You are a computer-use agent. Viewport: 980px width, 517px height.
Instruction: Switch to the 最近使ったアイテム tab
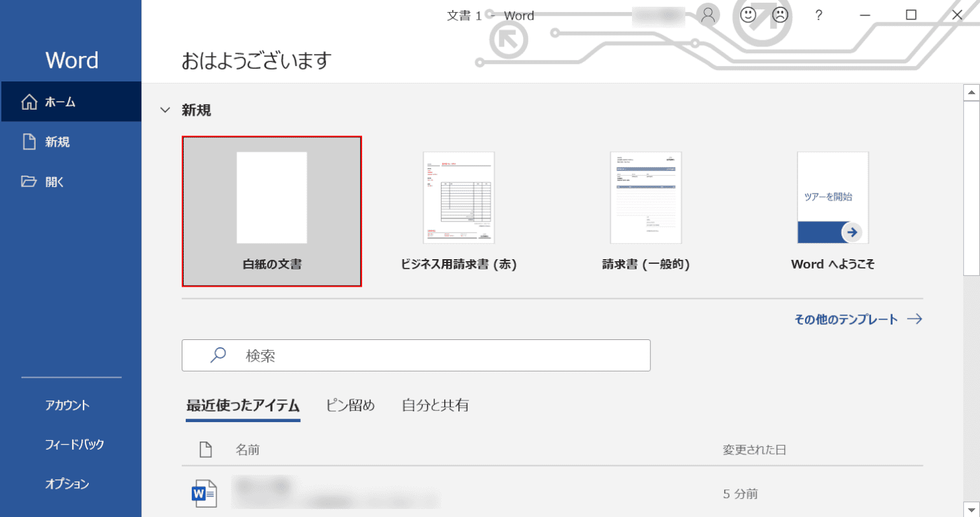243,406
